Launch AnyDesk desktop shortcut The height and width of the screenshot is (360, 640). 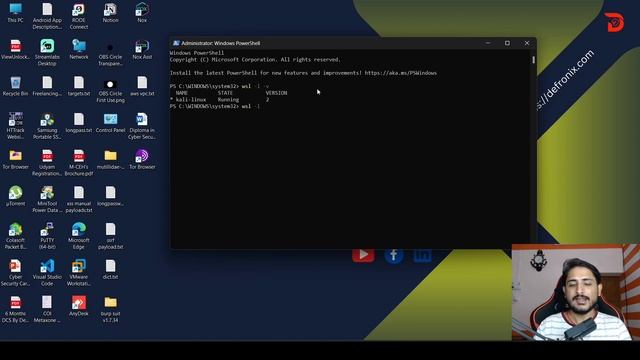(79, 306)
